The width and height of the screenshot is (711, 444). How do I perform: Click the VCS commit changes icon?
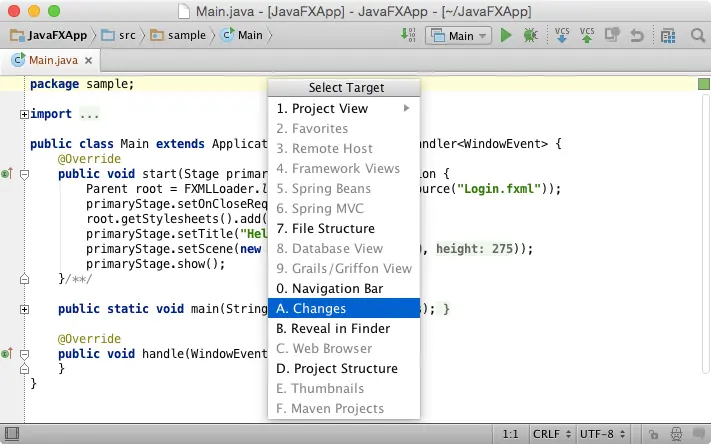point(587,35)
